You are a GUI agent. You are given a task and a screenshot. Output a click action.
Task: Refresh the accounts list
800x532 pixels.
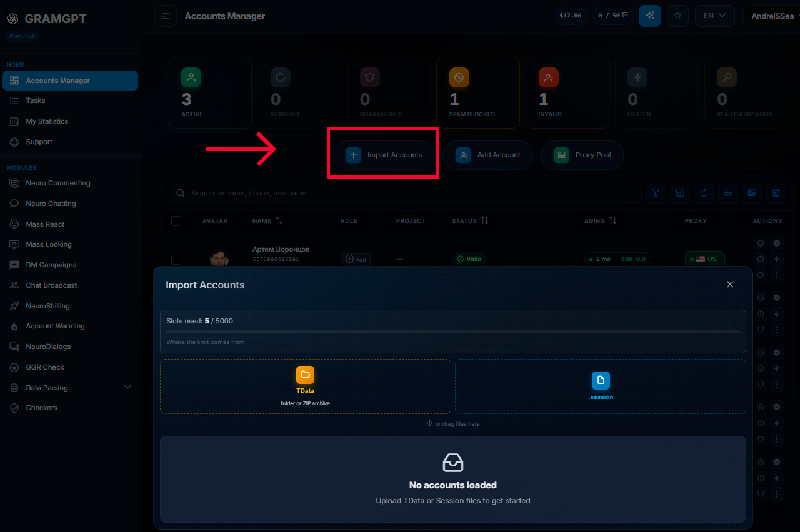click(704, 193)
